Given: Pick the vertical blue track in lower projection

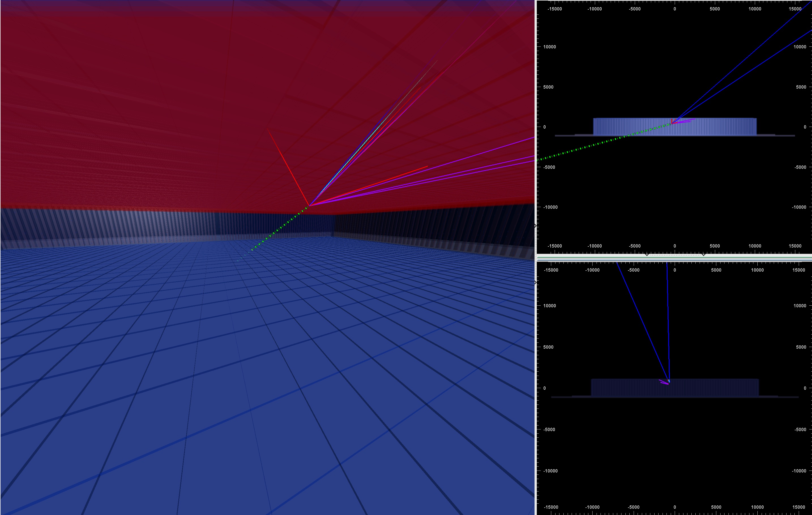Looking at the screenshot, I should [668, 321].
